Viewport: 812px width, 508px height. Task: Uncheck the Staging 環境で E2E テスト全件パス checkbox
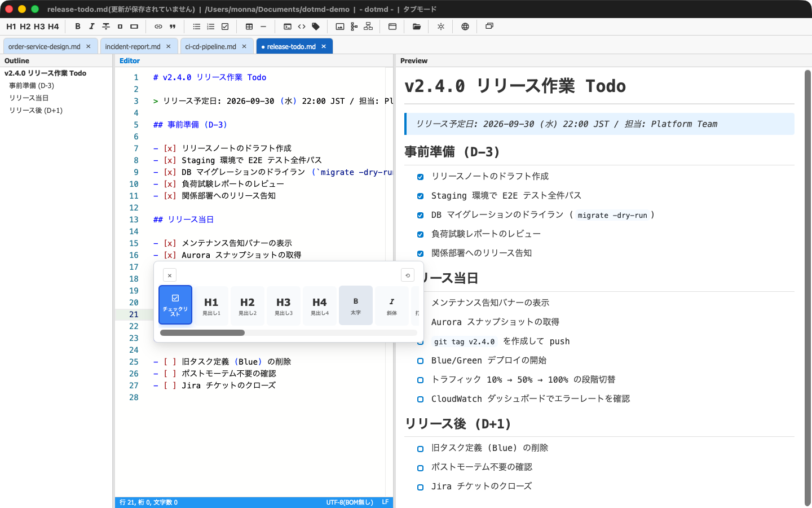click(420, 196)
